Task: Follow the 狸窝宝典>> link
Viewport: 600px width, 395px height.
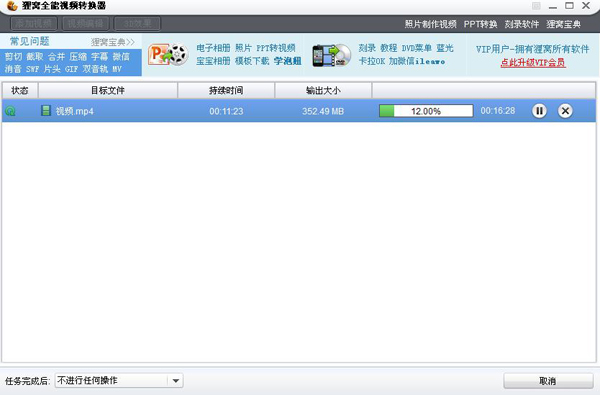Action: (x=113, y=42)
